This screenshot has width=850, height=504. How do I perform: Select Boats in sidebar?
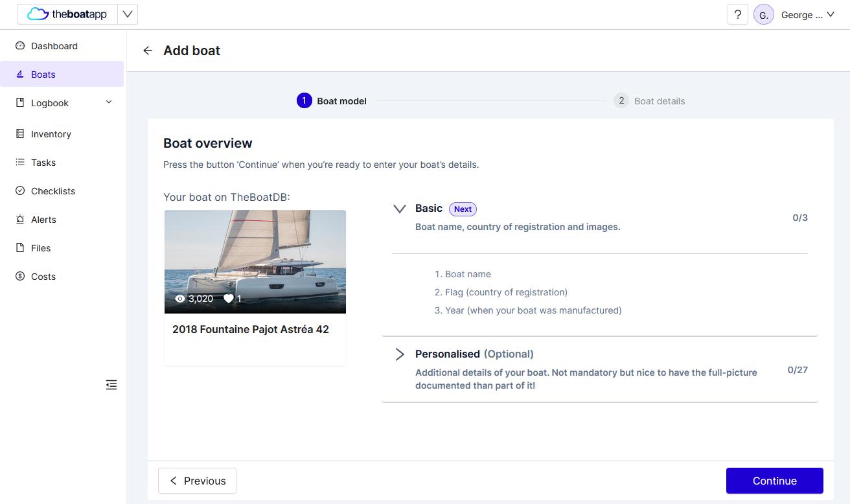[x=62, y=74]
